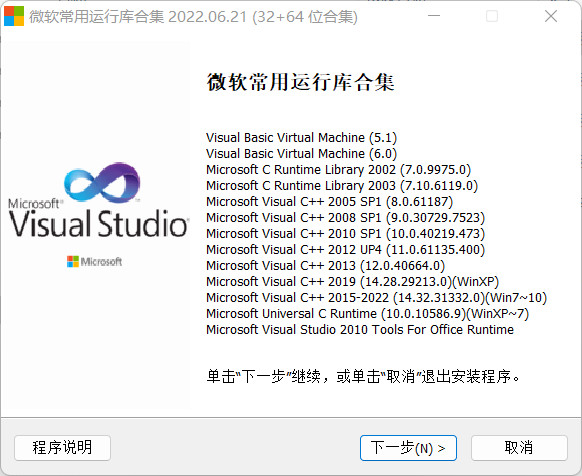Click the colorful Microsoft logo in the title bar
The width and height of the screenshot is (582, 476).
click(14, 16)
